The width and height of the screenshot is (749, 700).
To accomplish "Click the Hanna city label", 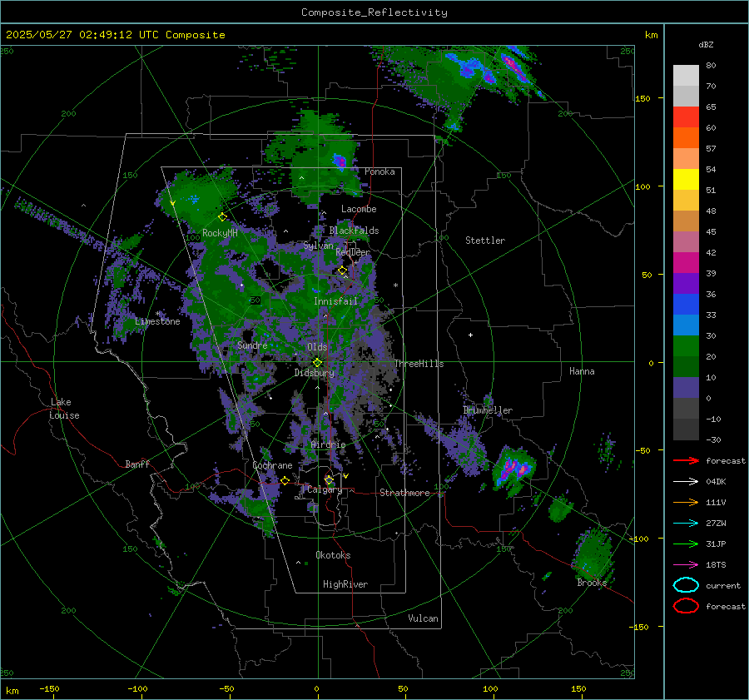I will point(582,371).
